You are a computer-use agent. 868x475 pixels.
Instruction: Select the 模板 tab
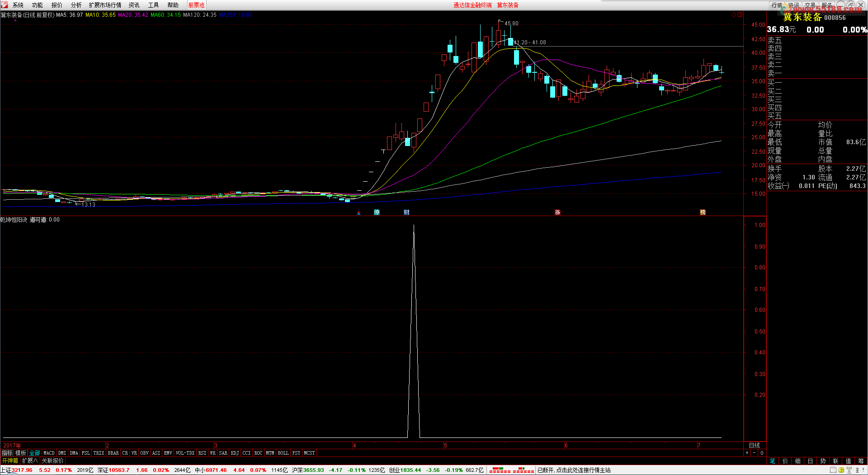pyautogui.click(x=21, y=453)
